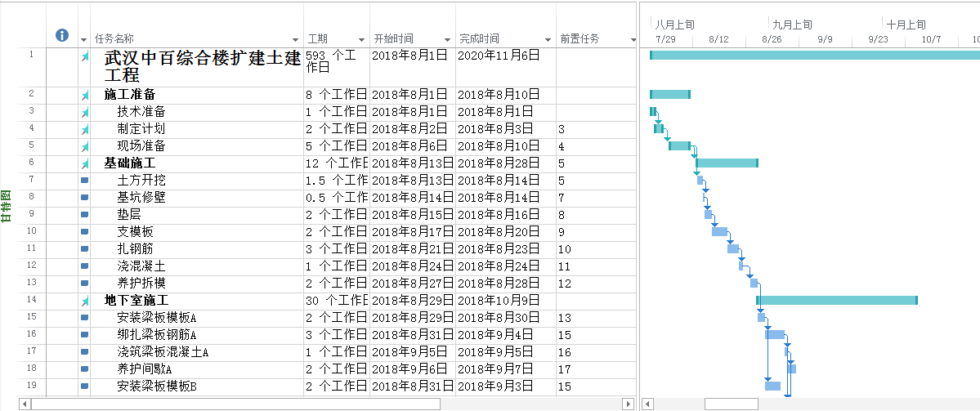Open the task mode column header dropdown
Viewport: 980px width, 411px height.
click(83, 39)
